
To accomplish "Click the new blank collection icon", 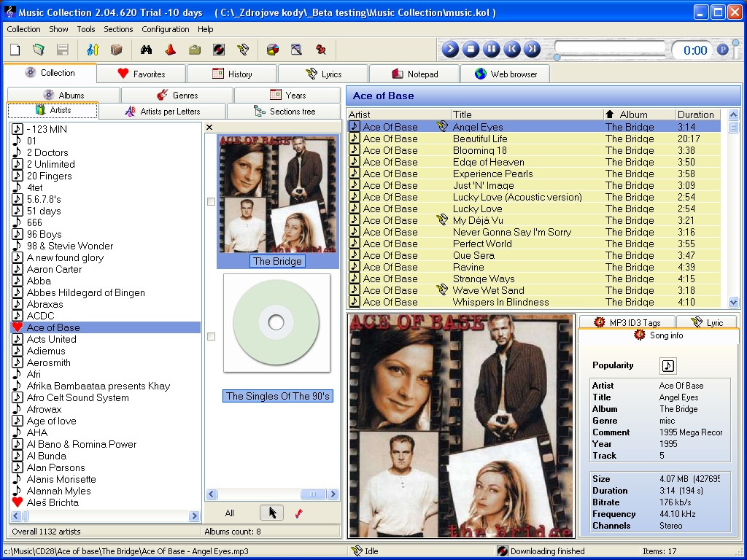I will (x=15, y=50).
